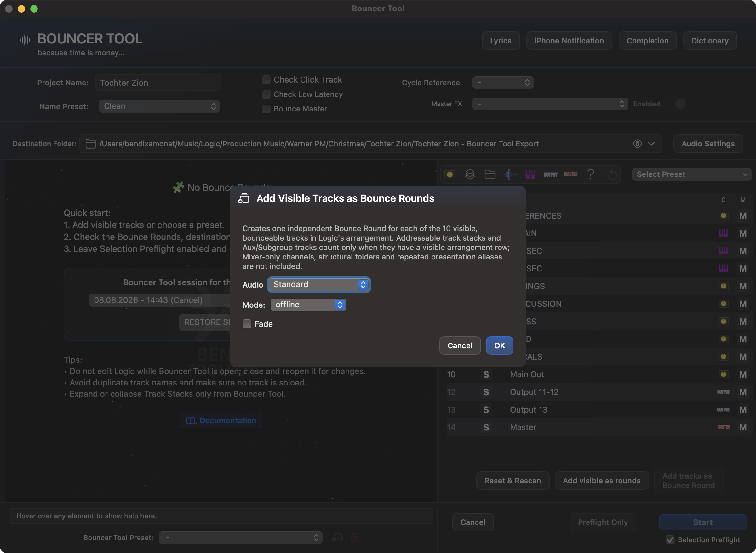Tick the Bounce Master checkbox
The height and width of the screenshot is (553, 756).
[x=266, y=109]
